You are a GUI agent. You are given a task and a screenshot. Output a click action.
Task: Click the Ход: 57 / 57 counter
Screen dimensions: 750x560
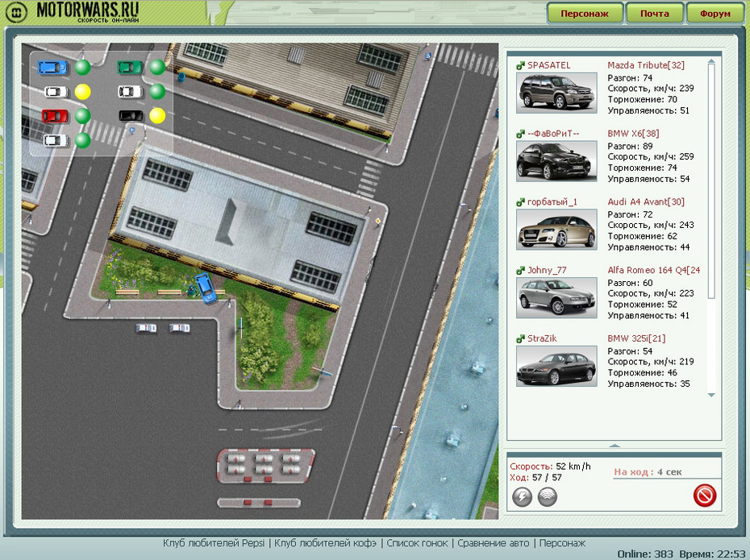point(535,477)
